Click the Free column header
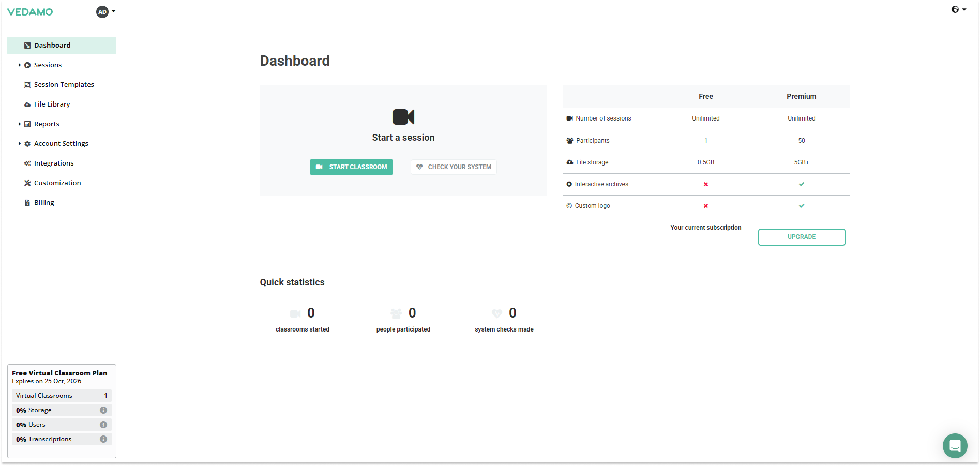This screenshot has width=980, height=466. [706, 97]
